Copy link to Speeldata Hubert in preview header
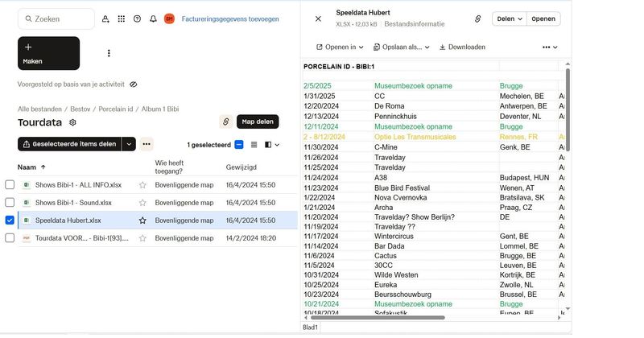The image size is (644, 338). [x=477, y=19]
